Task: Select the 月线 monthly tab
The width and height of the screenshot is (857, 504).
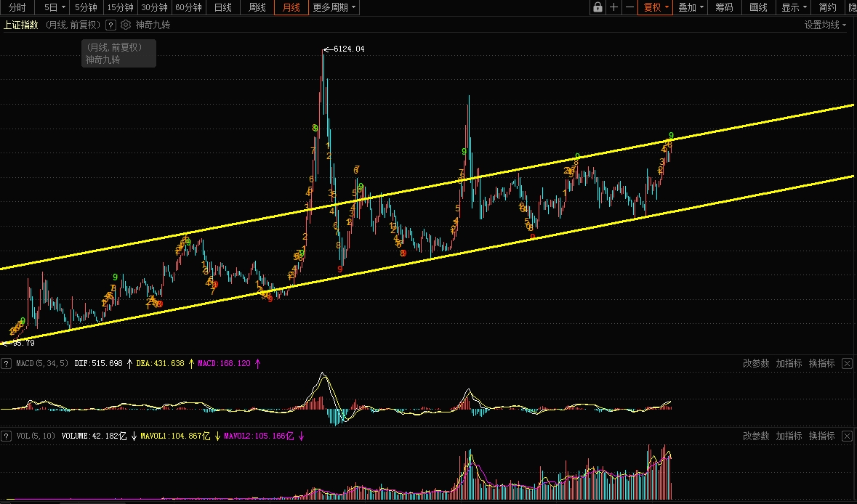Action: (291, 7)
